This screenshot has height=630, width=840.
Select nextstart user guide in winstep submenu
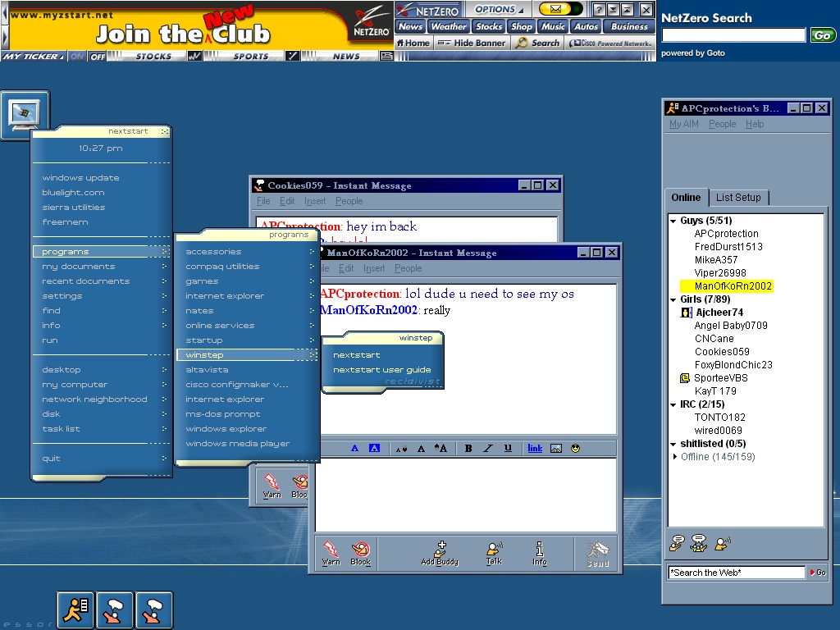coord(382,370)
